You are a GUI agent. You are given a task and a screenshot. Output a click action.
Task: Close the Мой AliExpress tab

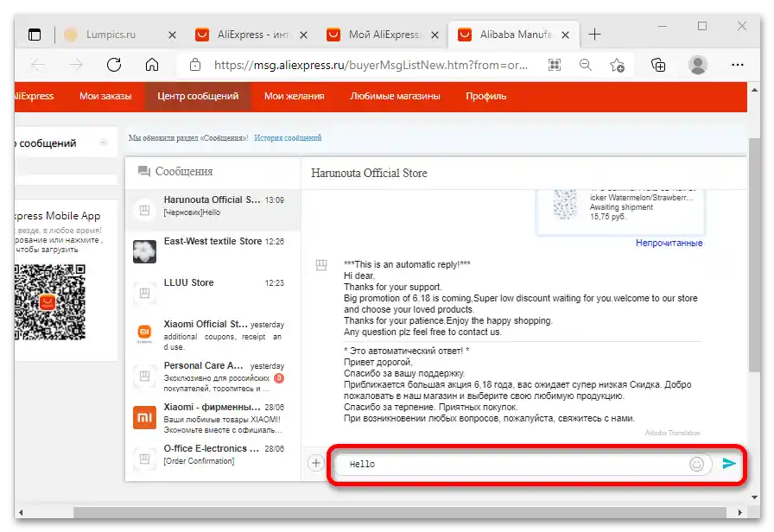[x=435, y=35]
